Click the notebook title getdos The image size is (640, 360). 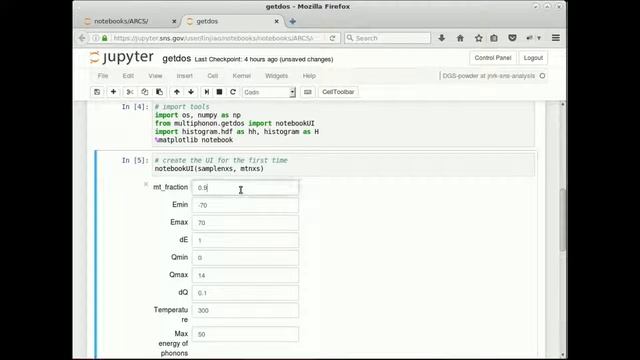176,59
